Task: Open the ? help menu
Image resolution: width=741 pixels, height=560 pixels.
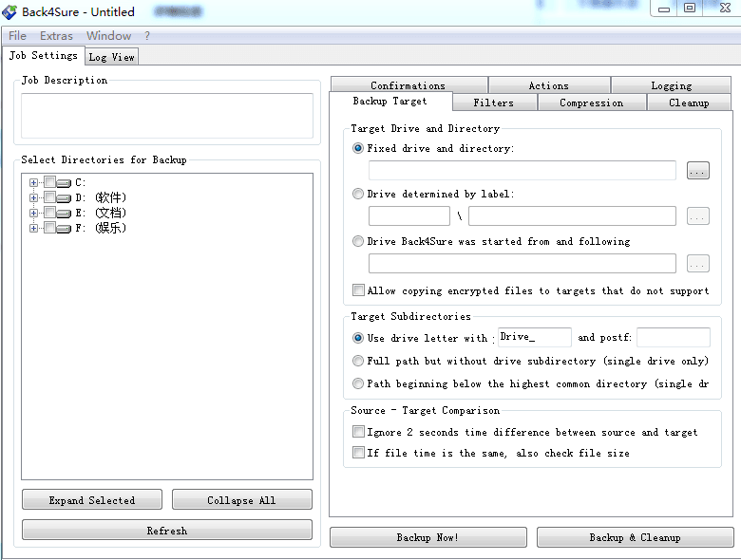Action: (147, 36)
